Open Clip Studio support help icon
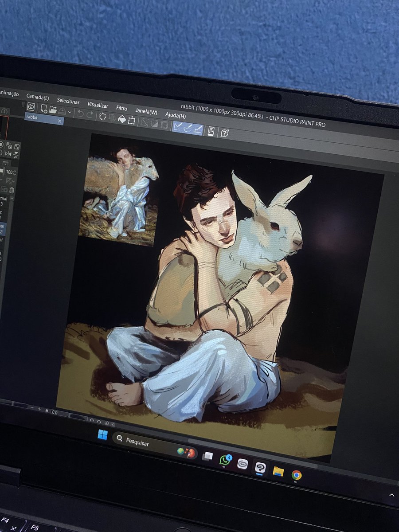This screenshot has width=399, height=532. point(225,133)
